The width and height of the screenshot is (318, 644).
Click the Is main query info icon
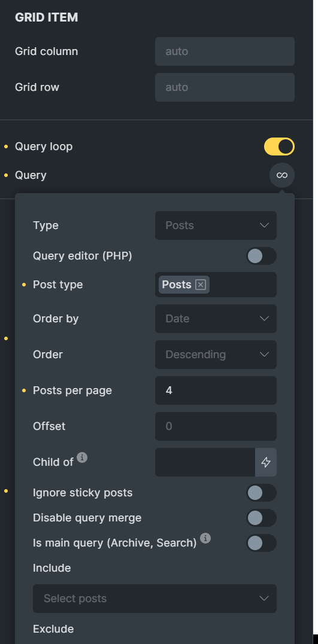205,538
